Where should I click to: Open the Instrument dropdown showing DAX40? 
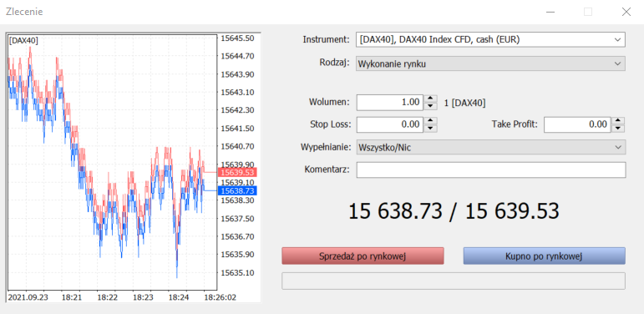click(x=491, y=40)
